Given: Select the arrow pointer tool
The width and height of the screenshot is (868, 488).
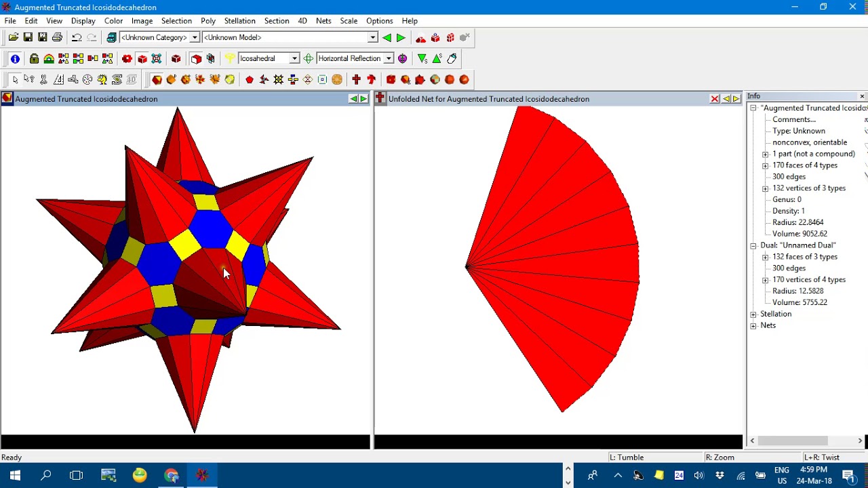Looking at the screenshot, I should [x=15, y=80].
